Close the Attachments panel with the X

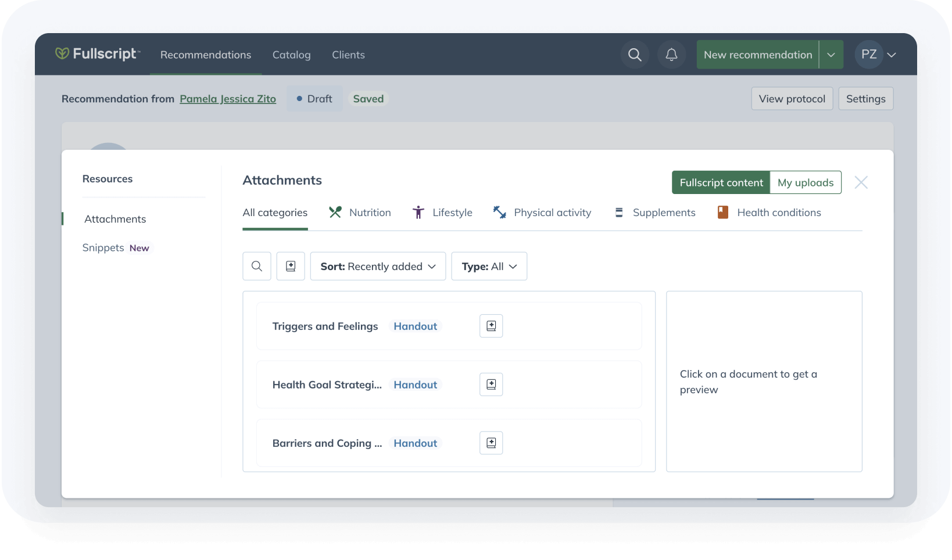coord(861,182)
